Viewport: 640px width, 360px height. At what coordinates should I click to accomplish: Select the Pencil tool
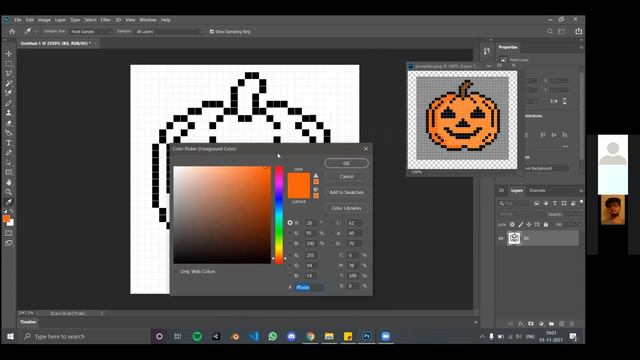coord(9,103)
